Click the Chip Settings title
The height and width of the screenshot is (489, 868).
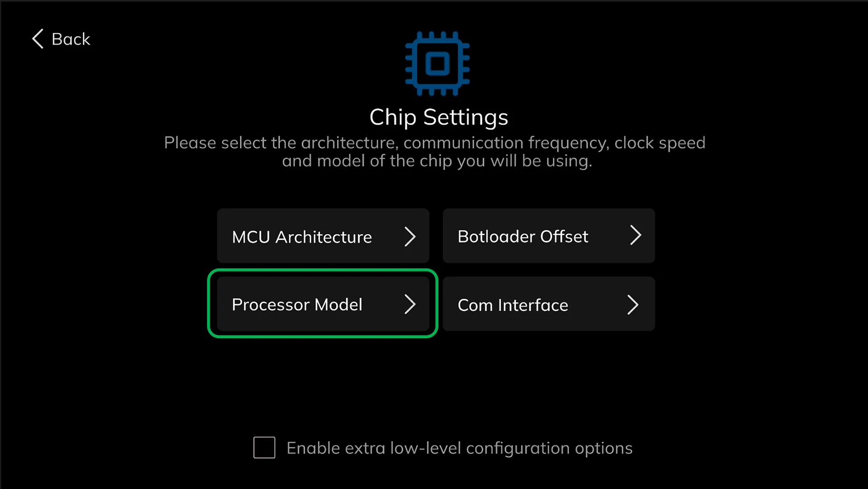(x=439, y=117)
